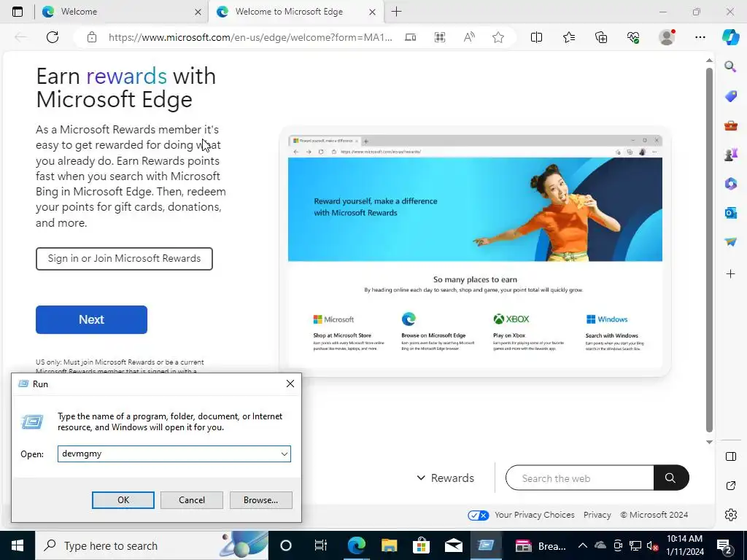This screenshot has height=560, width=747.
Task: Open sidebar Drop paper plane icon
Action: 730,242
